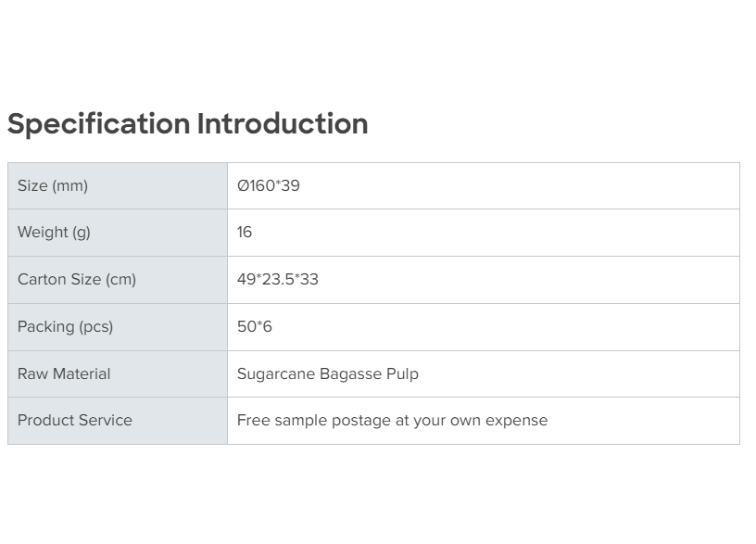
Task: Select the packing value 50*6
Action: [255, 326]
